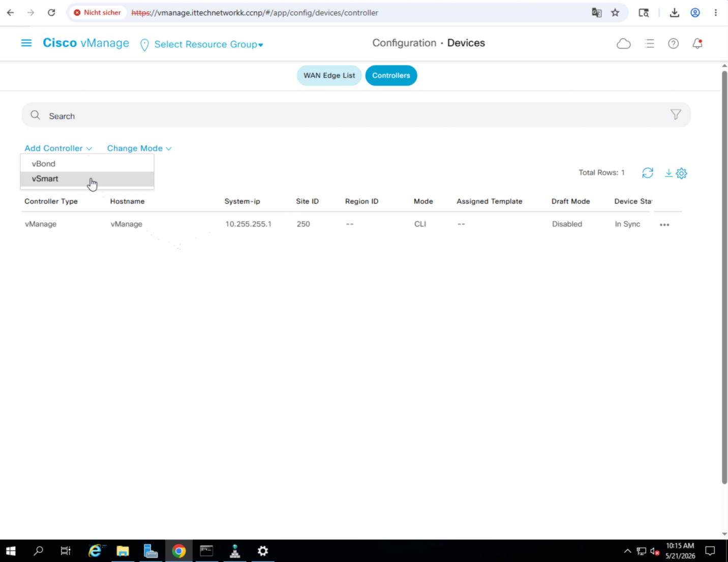The height and width of the screenshot is (562, 728).
Task: Sort by the Region ID column header
Action: [x=361, y=201]
